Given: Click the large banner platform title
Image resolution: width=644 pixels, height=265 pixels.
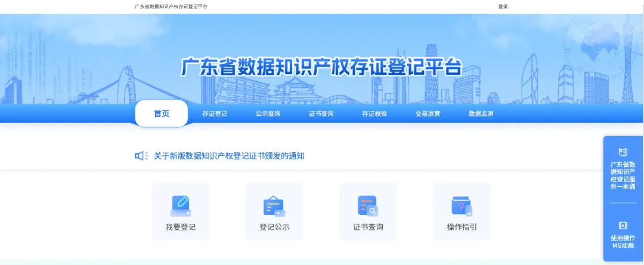Looking at the screenshot, I should point(321,67).
